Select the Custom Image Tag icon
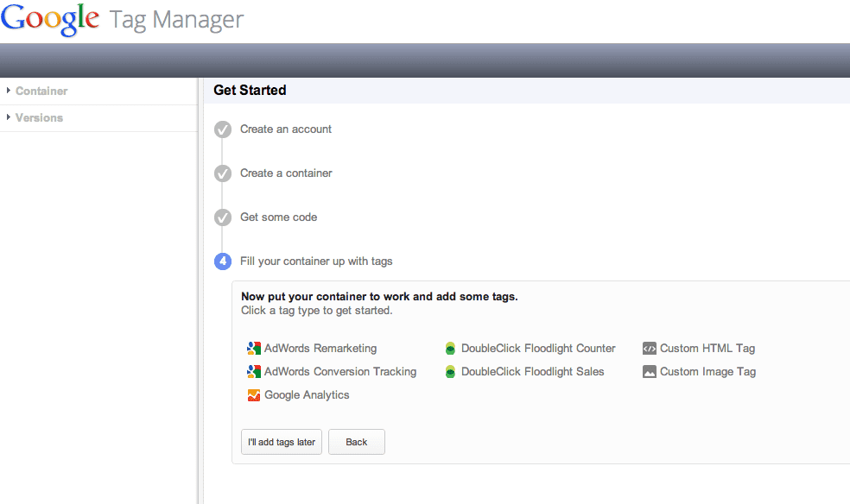Viewport: 850px width, 504px height. [x=648, y=371]
